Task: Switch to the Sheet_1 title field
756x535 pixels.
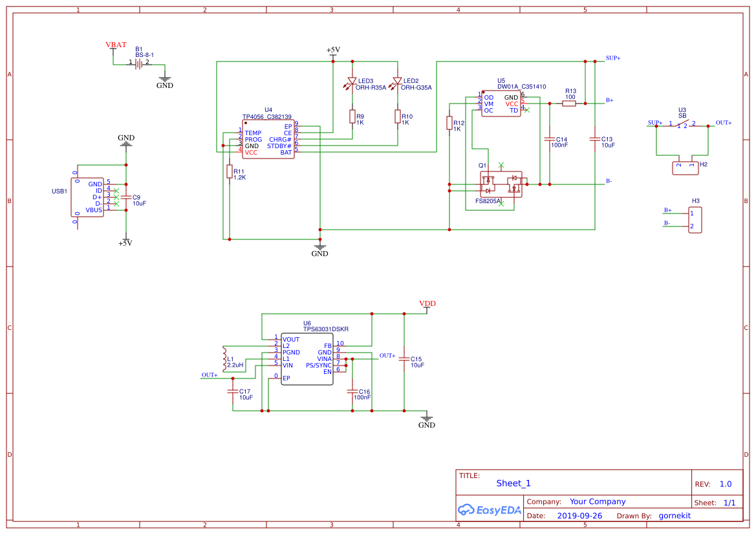Action: [x=513, y=483]
